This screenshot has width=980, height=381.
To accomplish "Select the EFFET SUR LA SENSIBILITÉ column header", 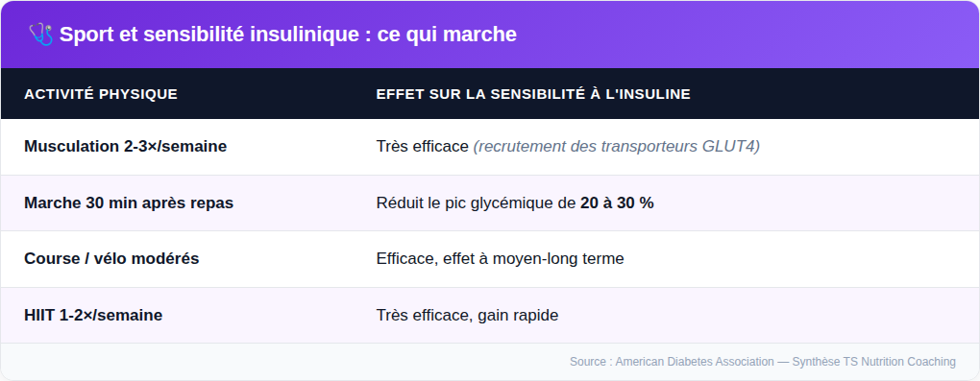I will pos(533,94).
